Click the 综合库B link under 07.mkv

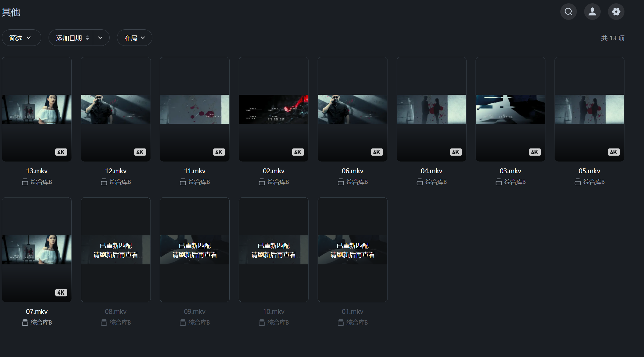pos(41,323)
